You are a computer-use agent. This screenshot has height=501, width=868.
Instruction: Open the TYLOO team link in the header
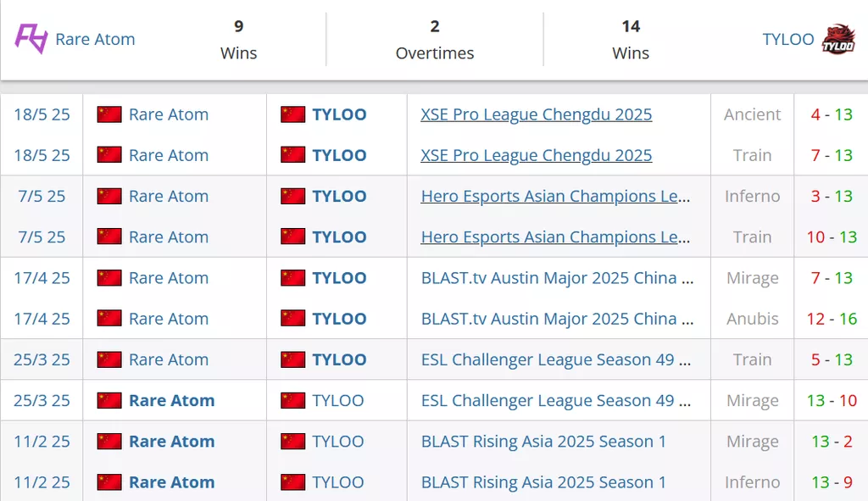(787, 39)
